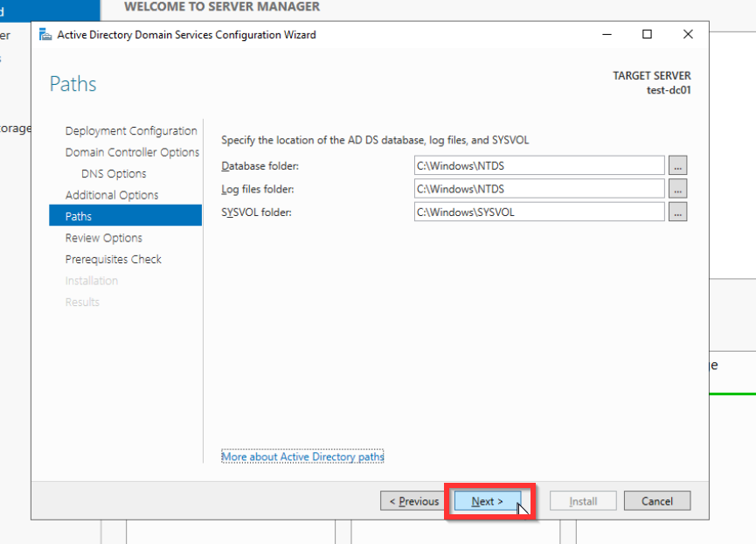This screenshot has height=544, width=756.
Task: Jump to Prerequisites Check step
Action: (x=114, y=259)
